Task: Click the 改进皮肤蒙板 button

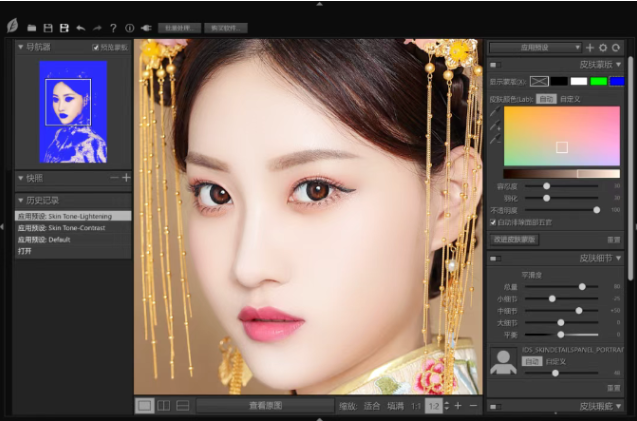Action: [514, 240]
